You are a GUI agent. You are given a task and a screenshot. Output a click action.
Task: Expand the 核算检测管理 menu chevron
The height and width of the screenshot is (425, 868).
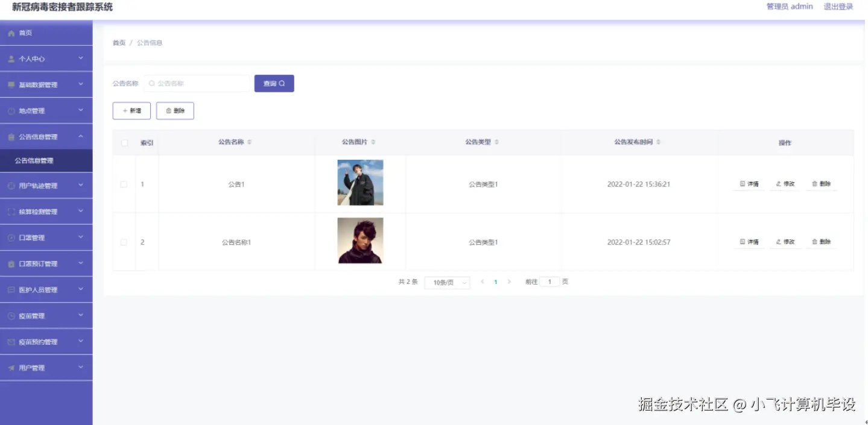(81, 212)
